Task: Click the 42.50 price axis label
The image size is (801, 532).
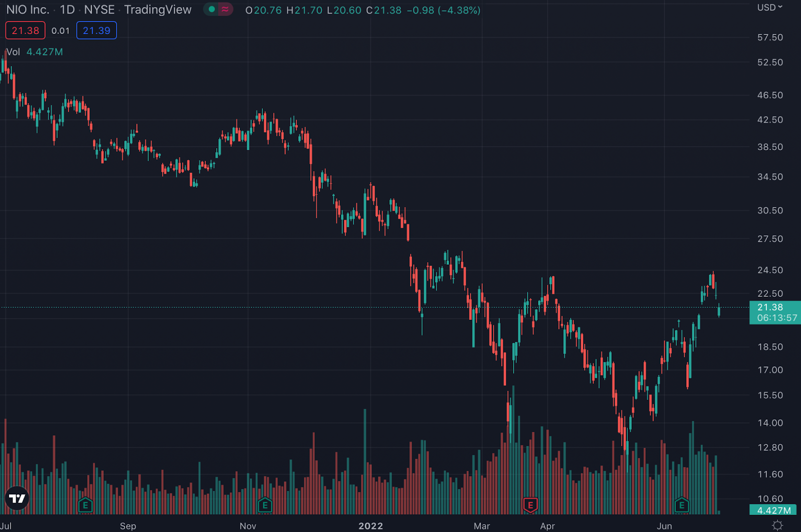Action: tap(770, 120)
